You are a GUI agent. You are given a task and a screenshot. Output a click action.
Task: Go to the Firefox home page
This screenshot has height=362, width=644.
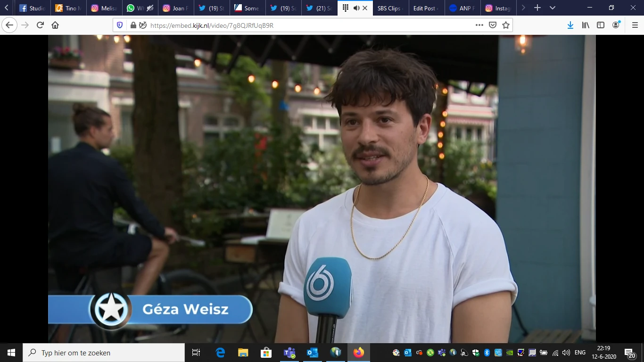55,25
